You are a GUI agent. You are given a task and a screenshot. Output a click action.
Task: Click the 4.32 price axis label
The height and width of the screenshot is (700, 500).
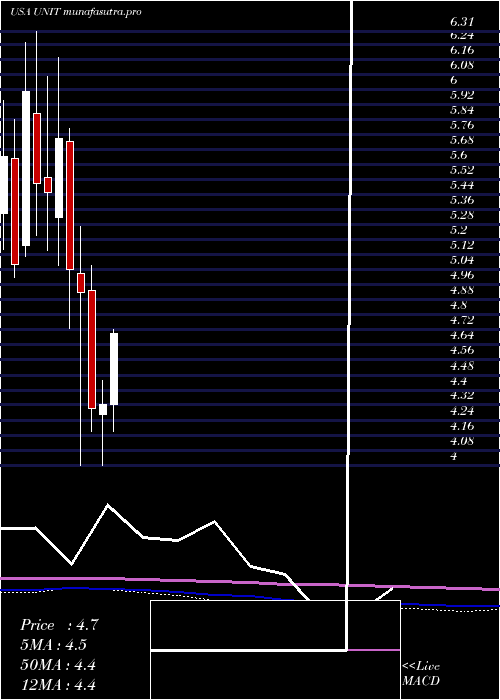[x=462, y=396]
